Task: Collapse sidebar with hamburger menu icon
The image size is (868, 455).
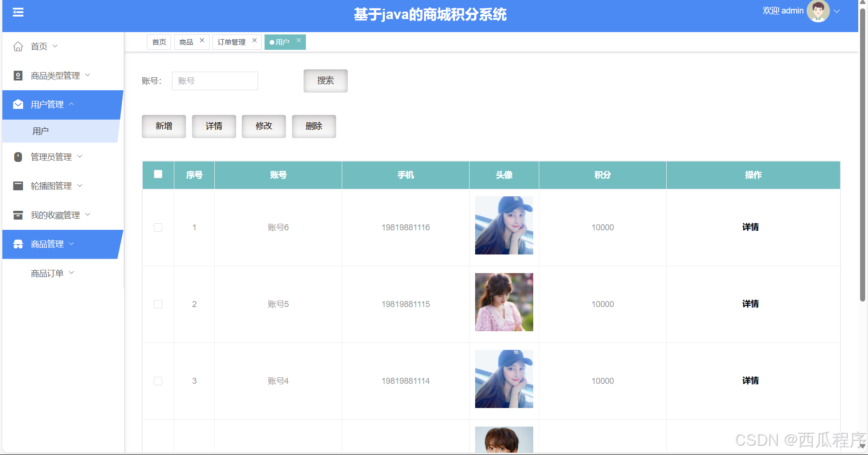Action: click(x=18, y=13)
